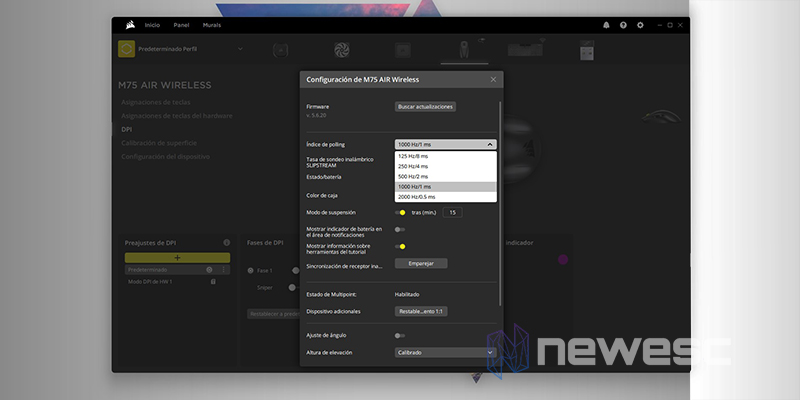
Task: Choose 1000 Hz/1 ms polling option
Action: tap(445, 187)
